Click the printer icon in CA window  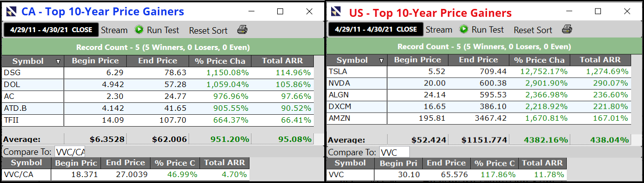pos(242,30)
